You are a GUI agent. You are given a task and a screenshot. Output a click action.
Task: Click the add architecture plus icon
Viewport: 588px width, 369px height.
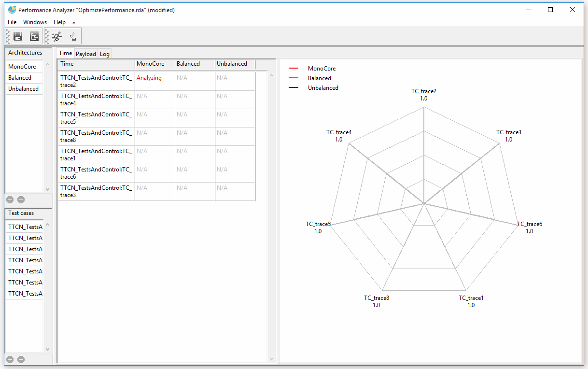[x=10, y=199]
